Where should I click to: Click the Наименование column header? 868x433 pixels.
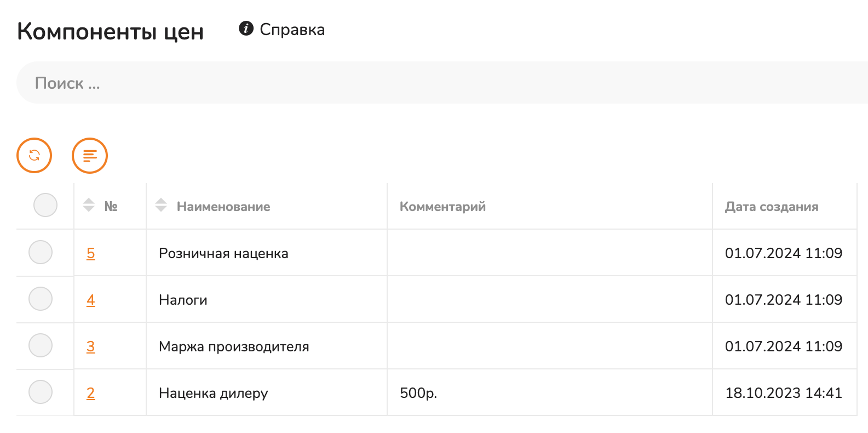pos(223,207)
